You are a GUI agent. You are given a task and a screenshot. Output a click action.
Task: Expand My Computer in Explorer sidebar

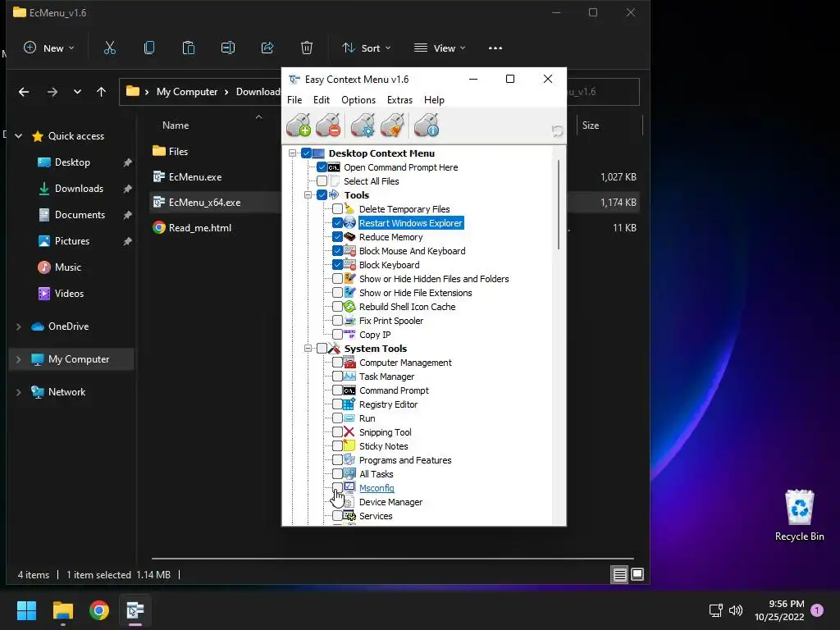click(19, 359)
